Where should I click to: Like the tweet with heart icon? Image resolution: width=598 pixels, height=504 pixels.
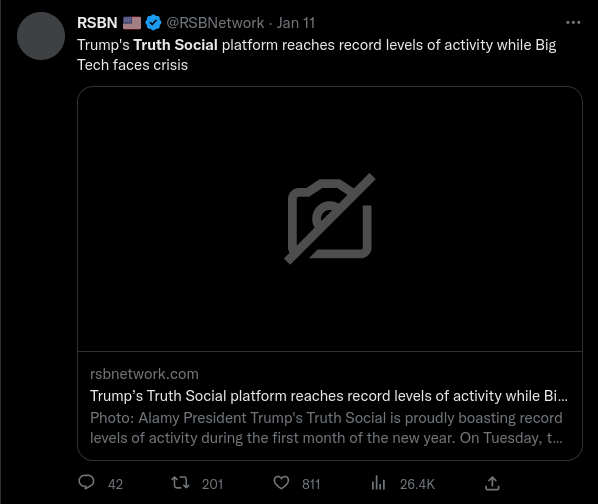281,483
